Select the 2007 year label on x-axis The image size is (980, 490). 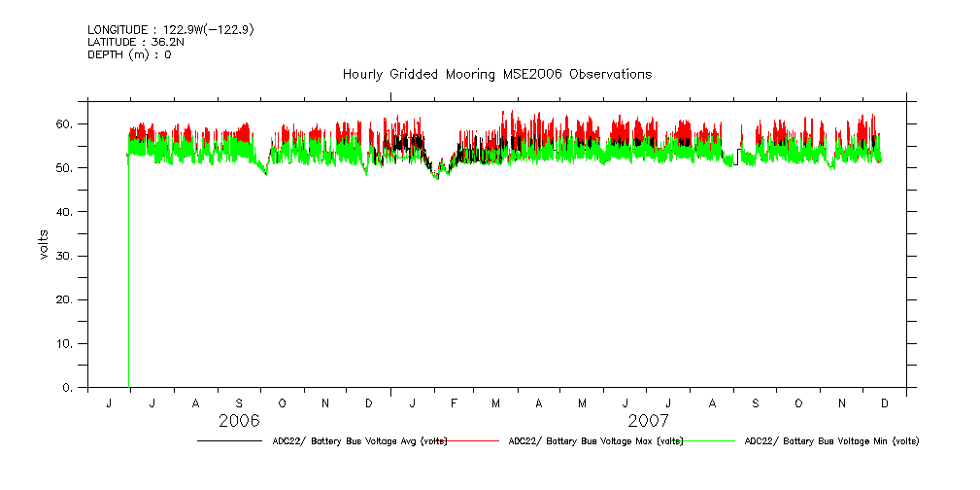tap(647, 421)
